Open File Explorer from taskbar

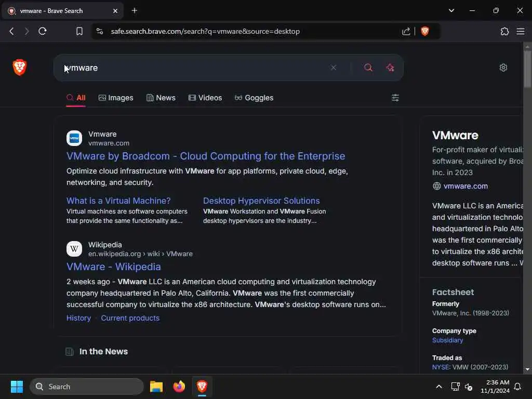click(156, 387)
